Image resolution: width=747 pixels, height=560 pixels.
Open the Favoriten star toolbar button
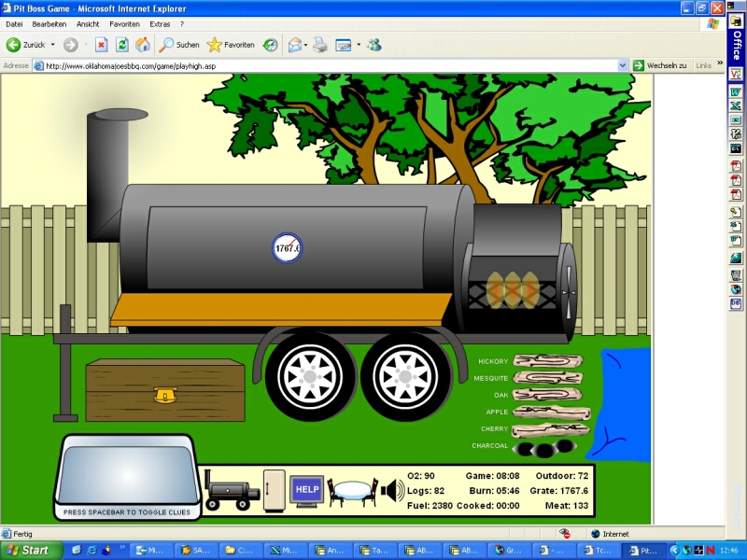pos(231,45)
